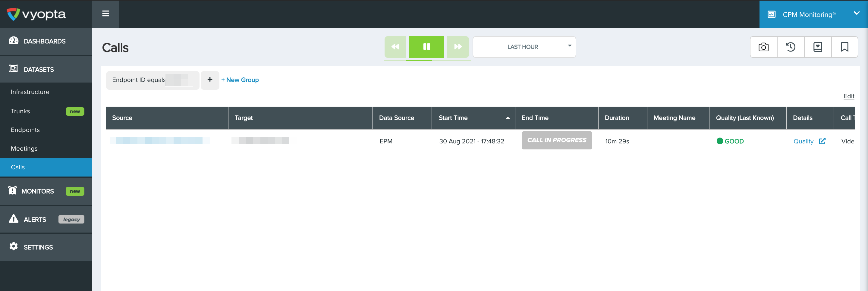
Task: Open the Last Hour time range dropdown
Action: point(524,47)
